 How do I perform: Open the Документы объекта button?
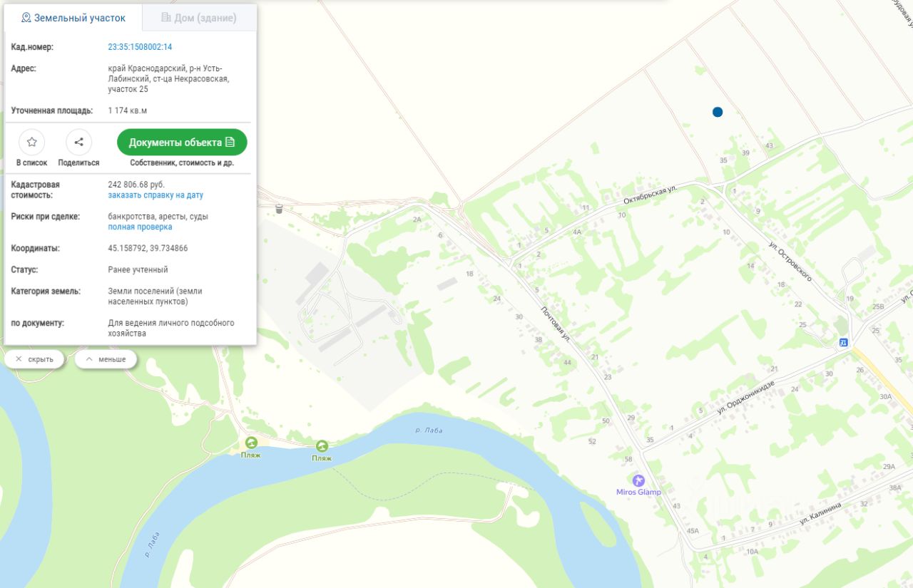coord(182,143)
